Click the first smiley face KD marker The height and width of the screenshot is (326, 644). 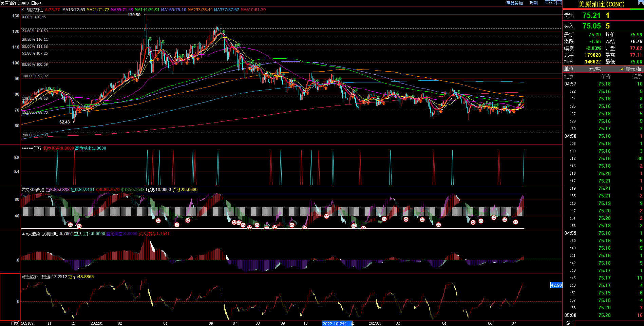coord(70,225)
